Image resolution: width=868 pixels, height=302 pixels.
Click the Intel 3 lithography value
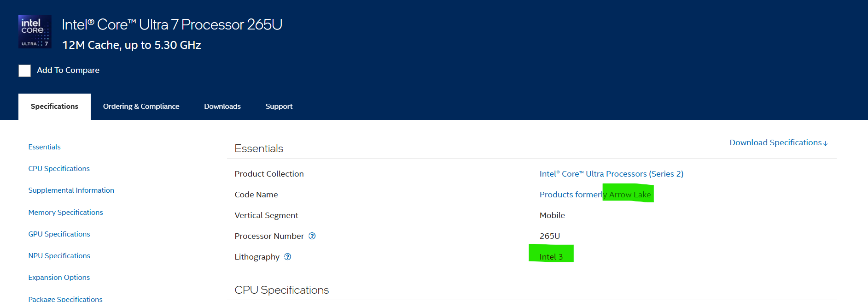[x=551, y=257]
